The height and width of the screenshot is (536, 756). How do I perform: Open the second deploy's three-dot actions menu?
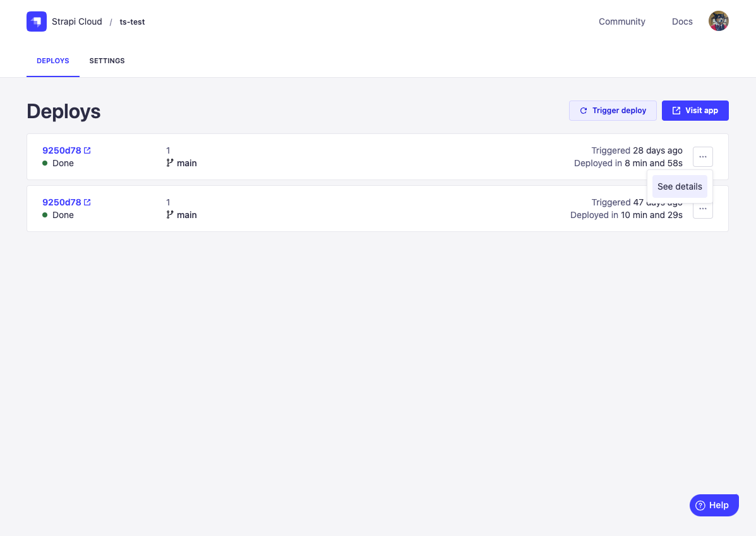[702, 209]
